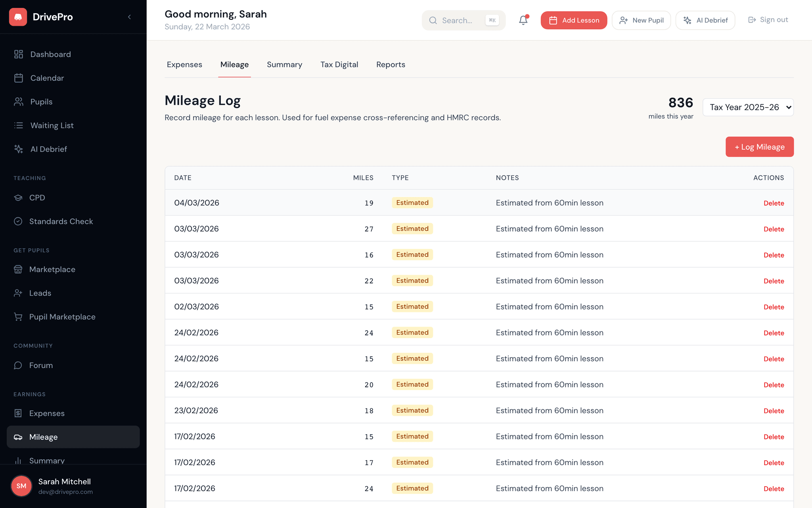This screenshot has height=508, width=812.
Task: Click the Waiting List icon
Action: (18, 125)
